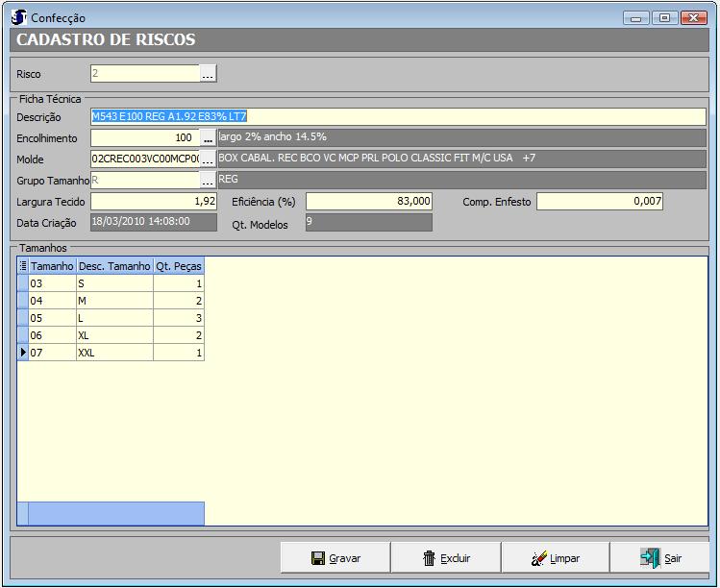Click the Comp. Enfesto input field

[x=600, y=202]
